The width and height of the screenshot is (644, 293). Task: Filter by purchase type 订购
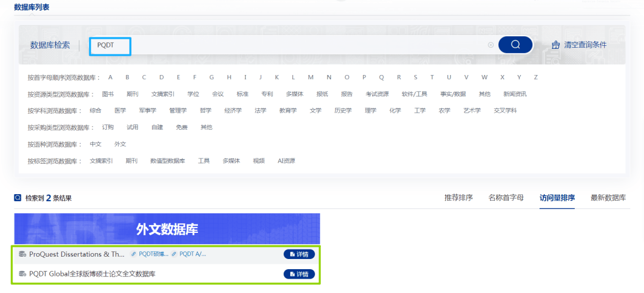click(x=107, y=127)
